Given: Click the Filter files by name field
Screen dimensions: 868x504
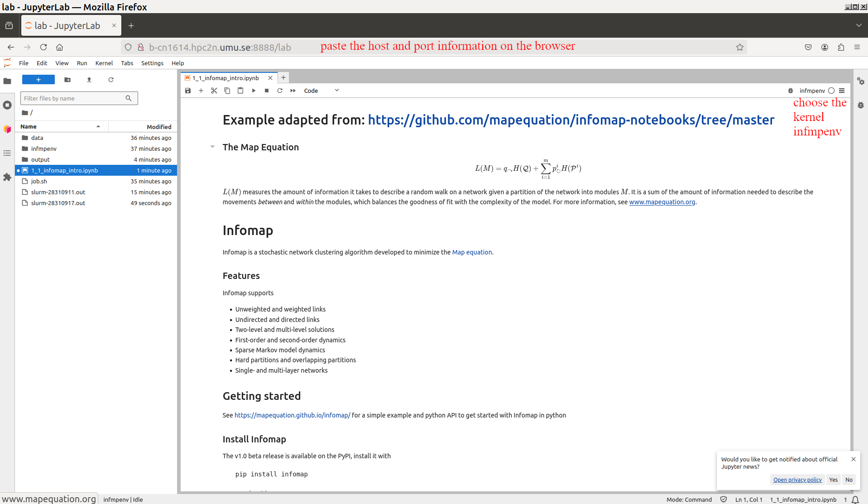Looking at the screenshot, I should [79, 98].
